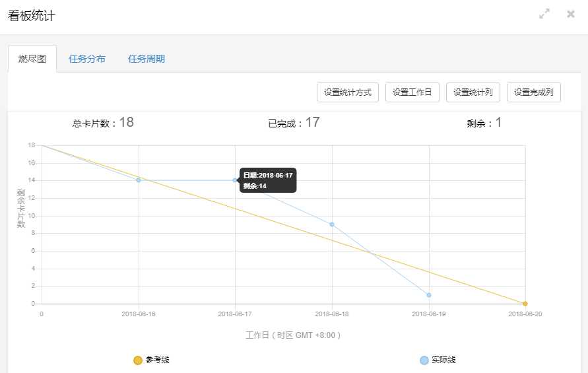The width and height of the screenshot is (588, 373).
Task: Select the actual-line point at 2018-06-17
Action: (235, 180)
